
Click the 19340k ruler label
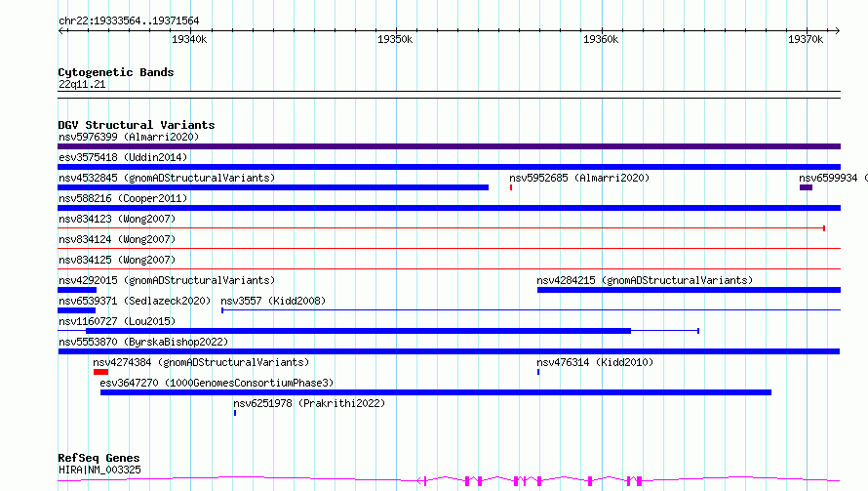[189, 39]
